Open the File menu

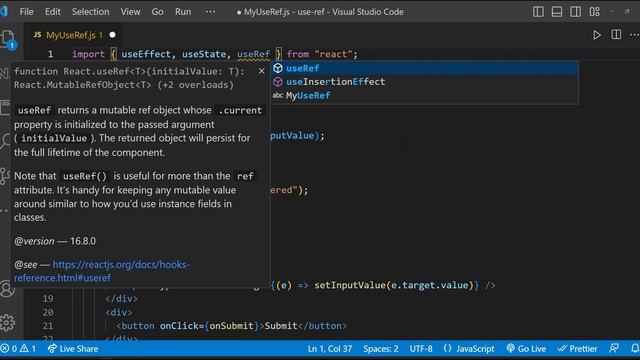(27, 12)
